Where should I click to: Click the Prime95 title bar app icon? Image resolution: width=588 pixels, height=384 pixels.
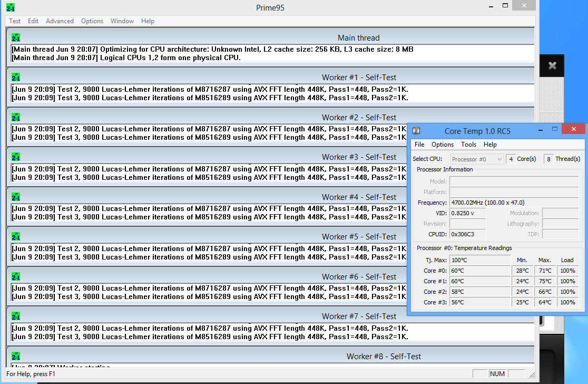pos(11,7)
